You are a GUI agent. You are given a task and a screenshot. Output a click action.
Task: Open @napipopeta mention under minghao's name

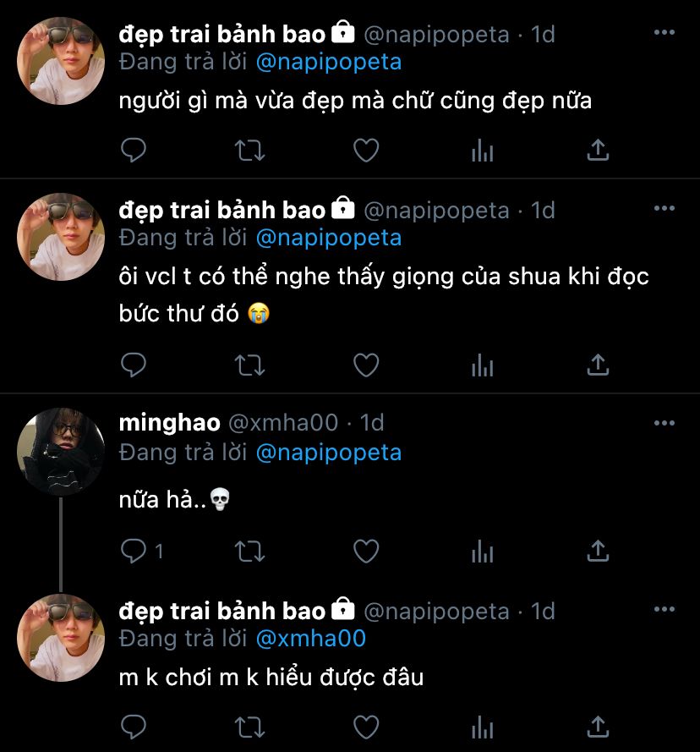pyautogui.click(x=329, y=453)
